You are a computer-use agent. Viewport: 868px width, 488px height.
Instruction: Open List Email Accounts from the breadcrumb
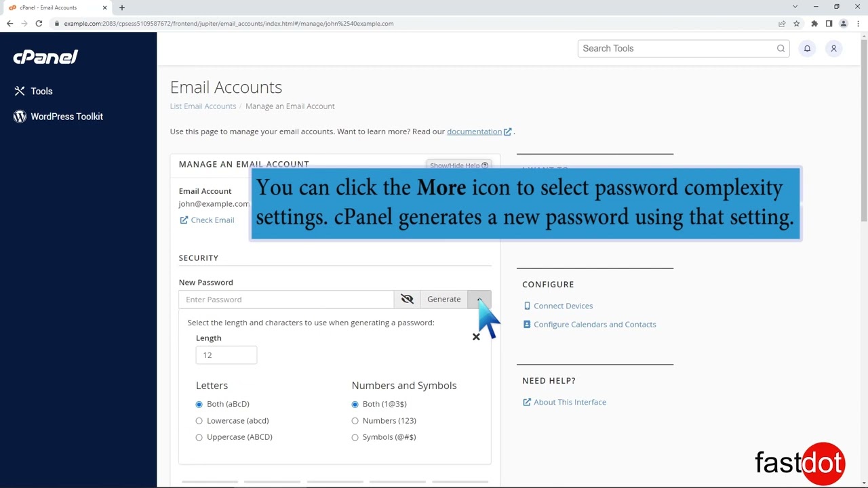tap(203, 106)
